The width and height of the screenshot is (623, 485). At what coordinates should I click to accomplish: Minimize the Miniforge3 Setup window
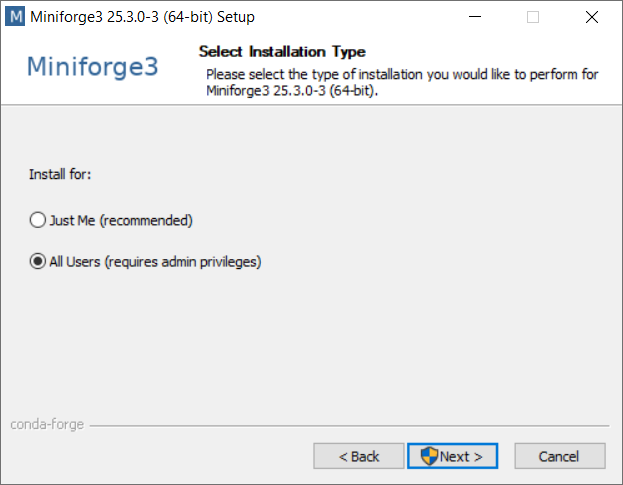pos(475,17)
